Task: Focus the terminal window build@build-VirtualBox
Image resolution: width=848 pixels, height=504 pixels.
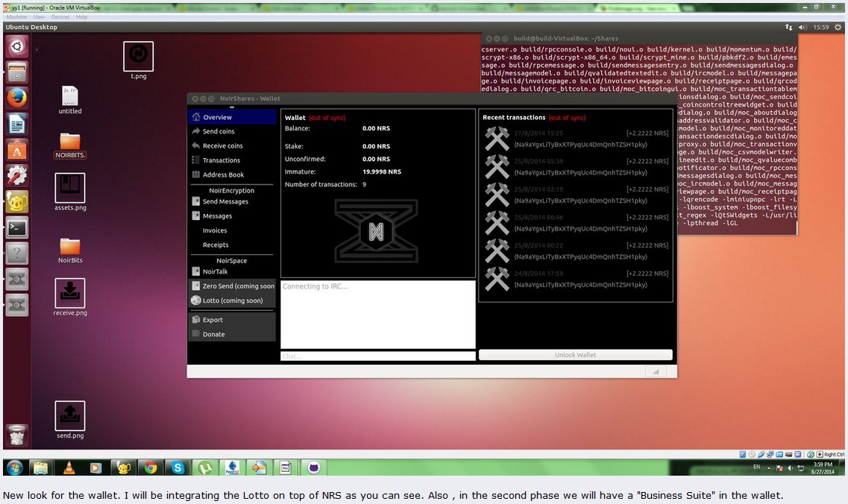Action: [x=639, y=38]
